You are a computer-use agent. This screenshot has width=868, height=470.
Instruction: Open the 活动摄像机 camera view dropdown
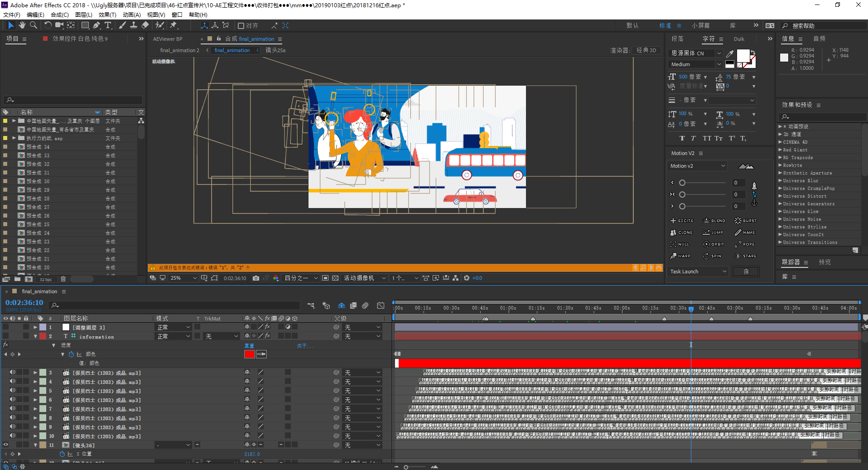point(365,278)
